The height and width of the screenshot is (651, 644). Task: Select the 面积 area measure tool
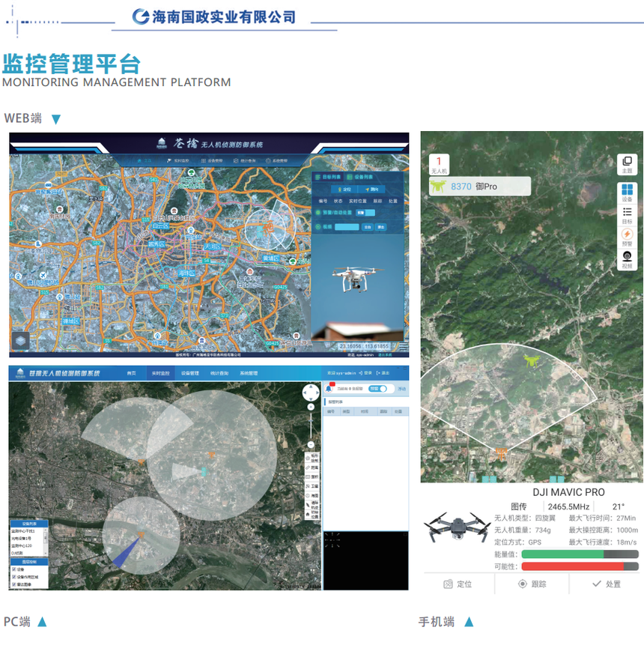312,476
